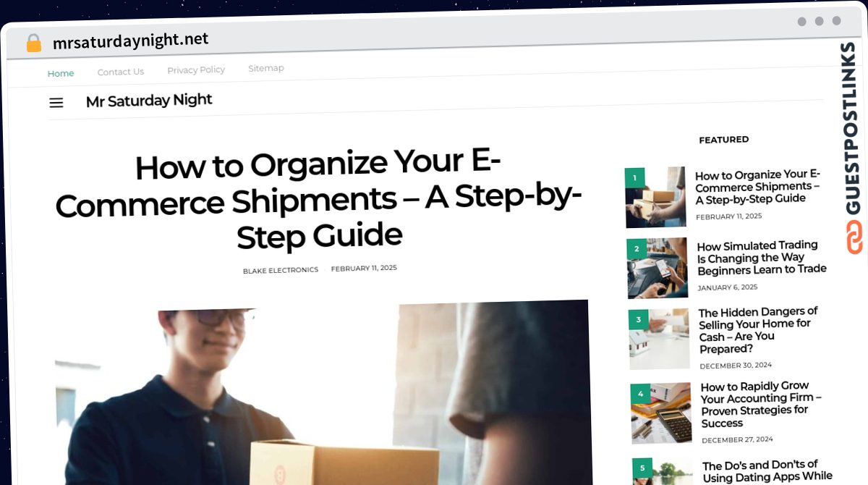Open featured thumbnail numbered 1 with package
Viewport: 868px width, 485px height.
point(655,198)
